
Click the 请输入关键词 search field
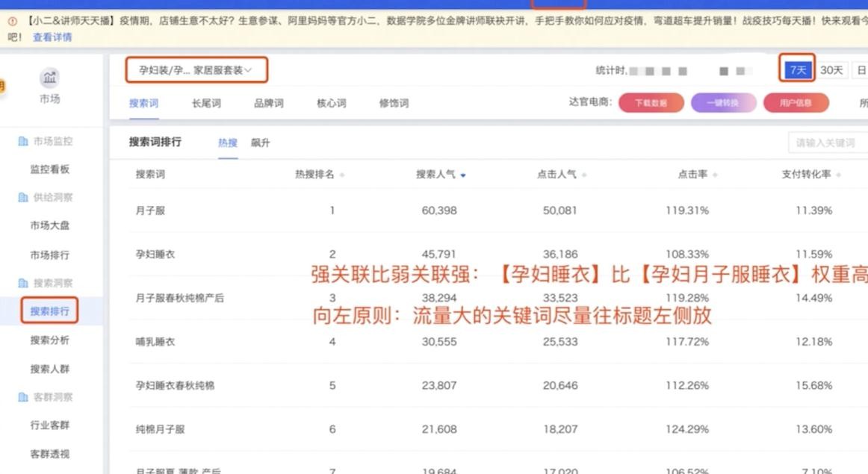(x=825, y=141)
